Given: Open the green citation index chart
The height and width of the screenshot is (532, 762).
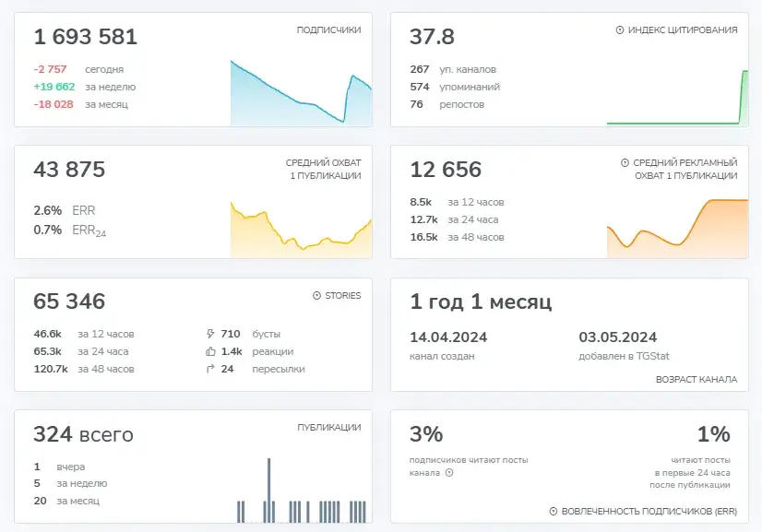Looking at the screenshot, I should click(x=677, y=97).
